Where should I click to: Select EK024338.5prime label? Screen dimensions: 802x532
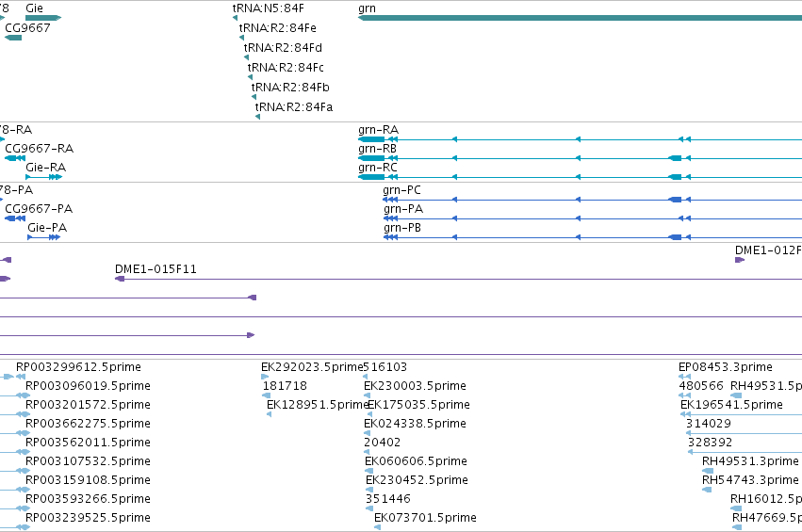(x=415, y=424)
